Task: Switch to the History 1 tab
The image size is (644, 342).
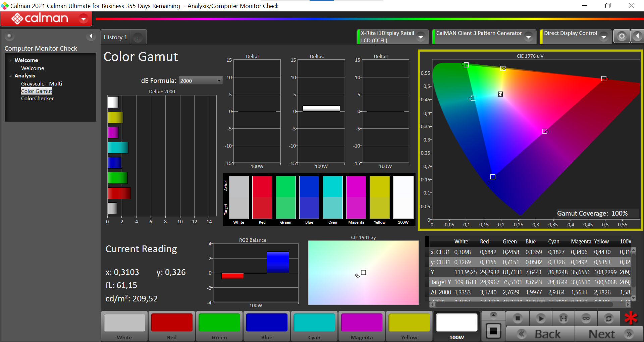Action: 115,37
